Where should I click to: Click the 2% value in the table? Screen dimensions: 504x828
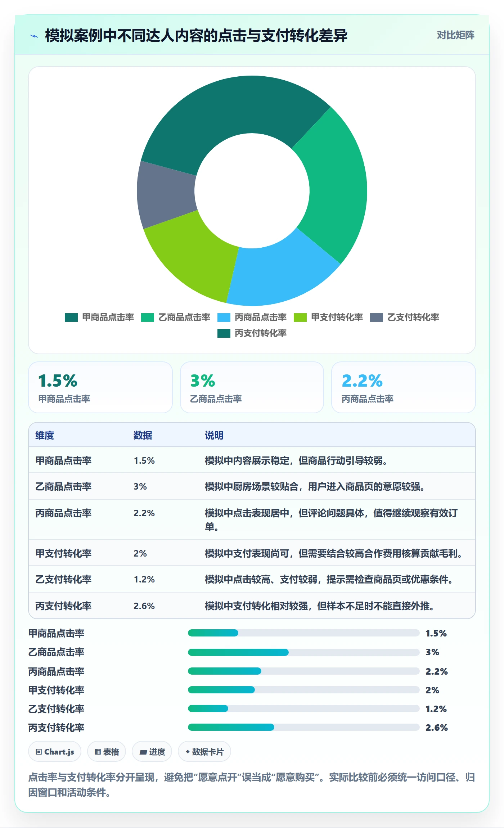[x=140, y=553]
